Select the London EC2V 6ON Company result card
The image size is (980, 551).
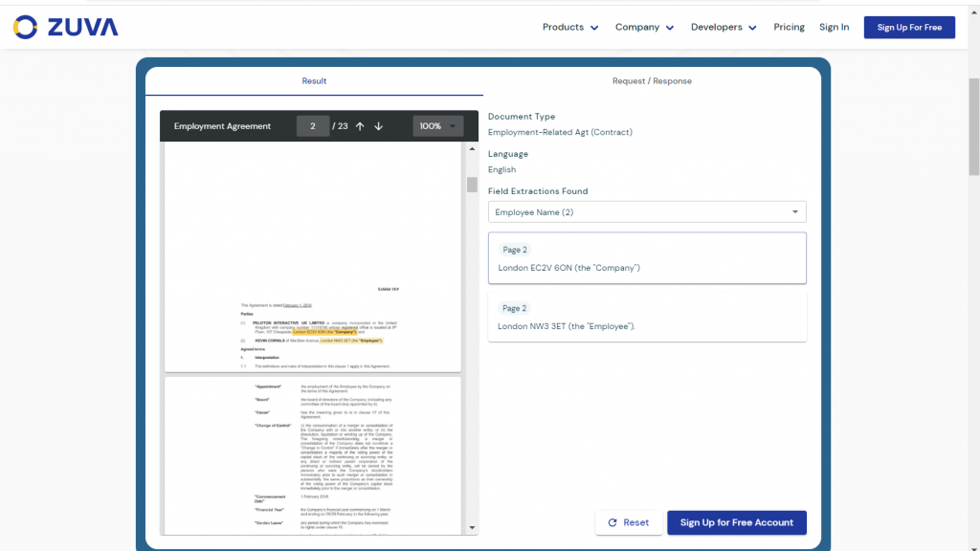(647, 258)
